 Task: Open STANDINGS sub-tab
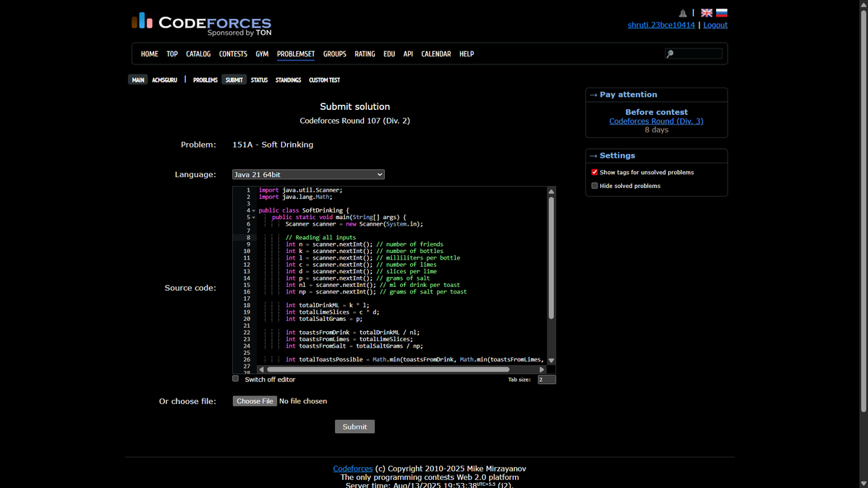click(x=289, y=80)
